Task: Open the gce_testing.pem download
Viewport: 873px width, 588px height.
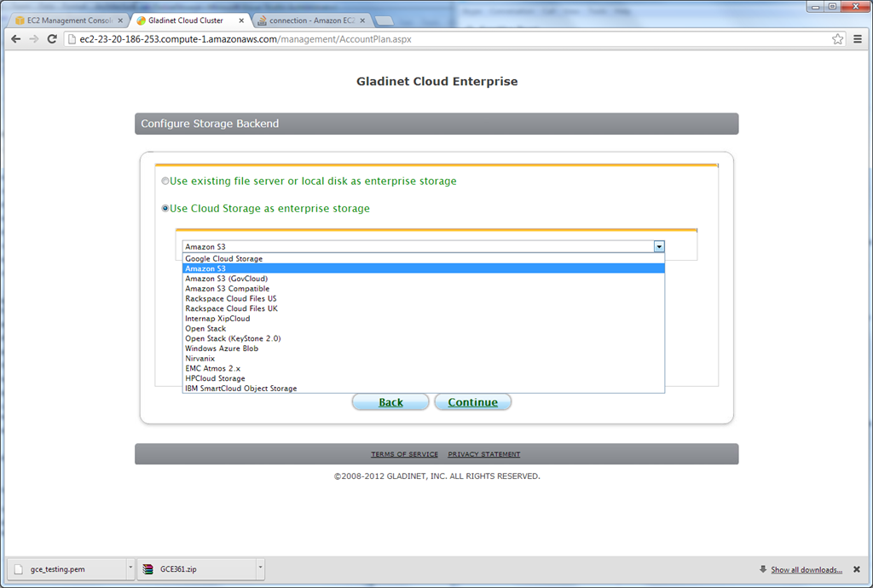Action: 66,569
